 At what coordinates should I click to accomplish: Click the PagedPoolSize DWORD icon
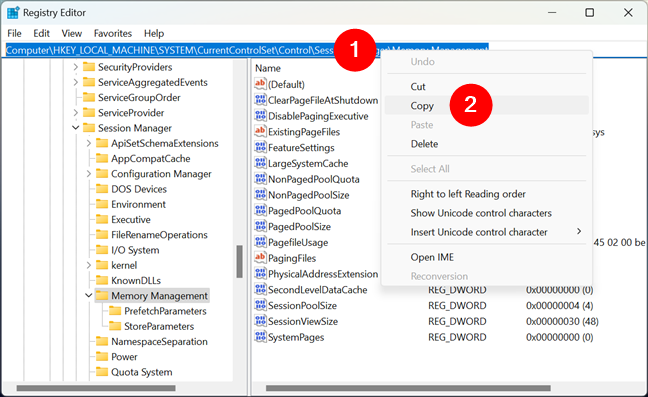260,226
